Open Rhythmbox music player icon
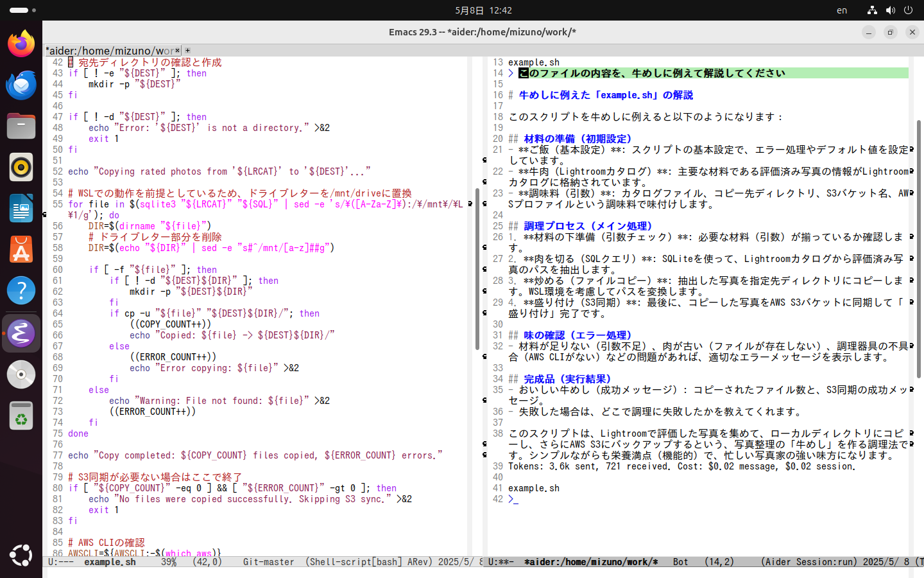 point(21,167)
